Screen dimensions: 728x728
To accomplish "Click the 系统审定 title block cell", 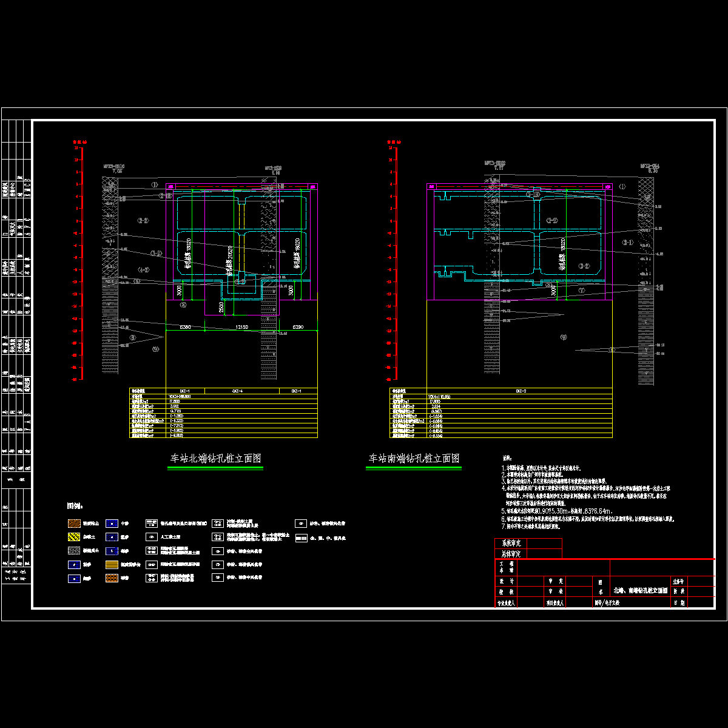I will pos(510,543).
